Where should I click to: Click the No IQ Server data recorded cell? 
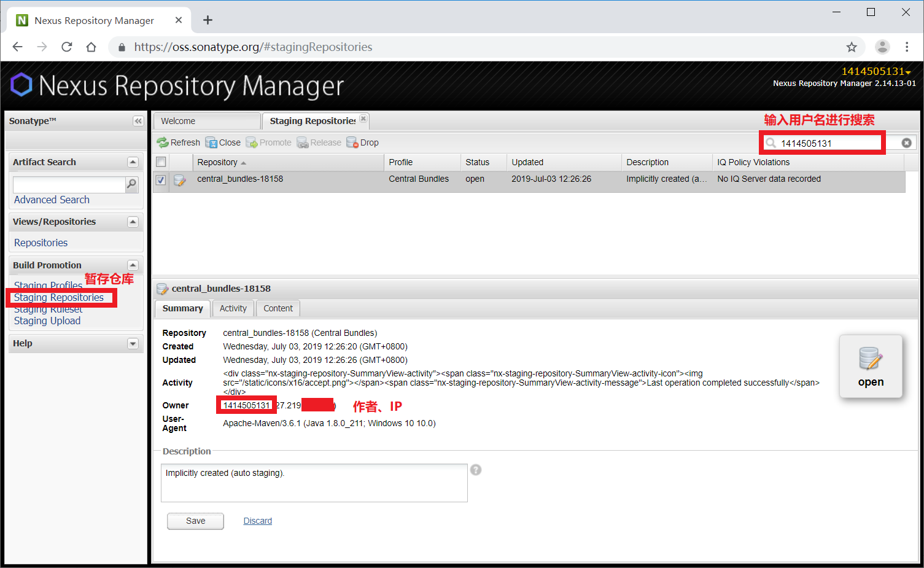(x=769, y=179)
